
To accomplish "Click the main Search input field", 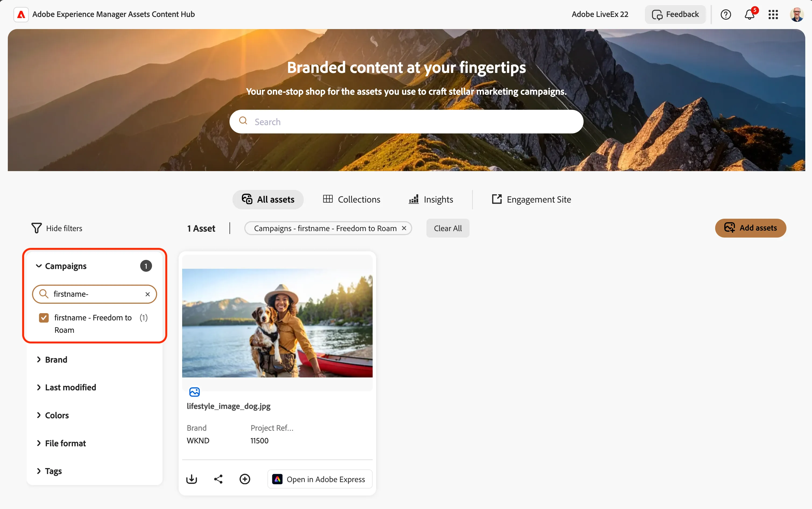I will click(406, 122).
